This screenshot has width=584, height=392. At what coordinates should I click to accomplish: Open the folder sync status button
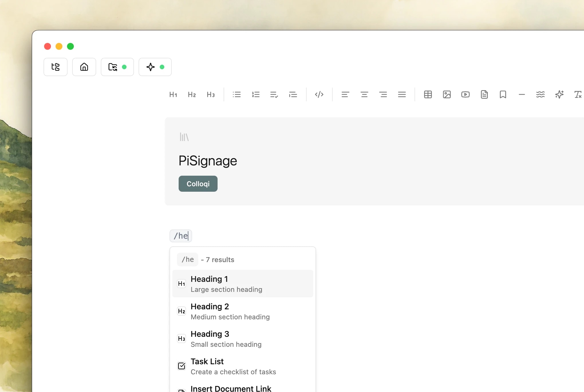point(117,67)
